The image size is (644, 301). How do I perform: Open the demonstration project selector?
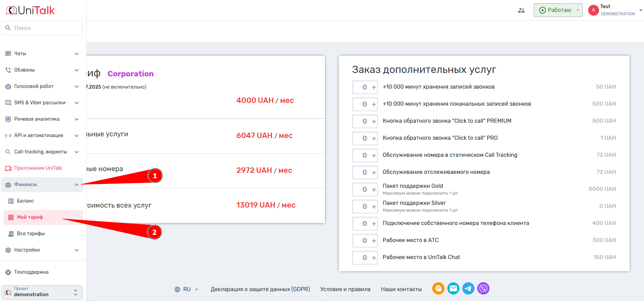tap(42, 292)
